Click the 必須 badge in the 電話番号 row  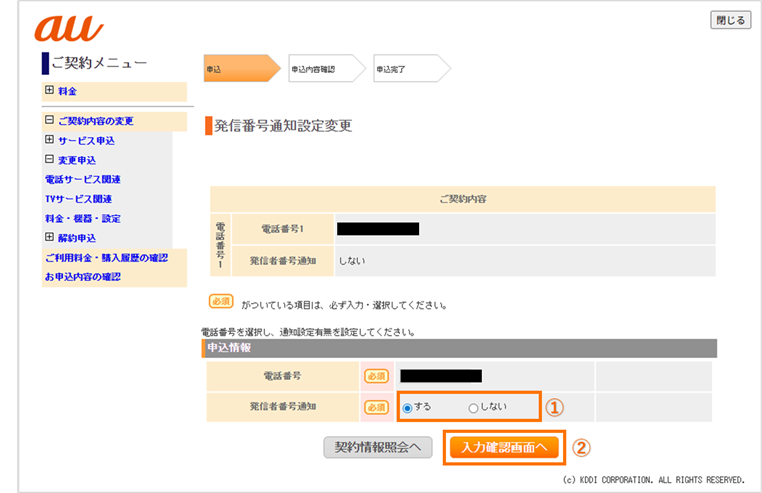point(376,376)
